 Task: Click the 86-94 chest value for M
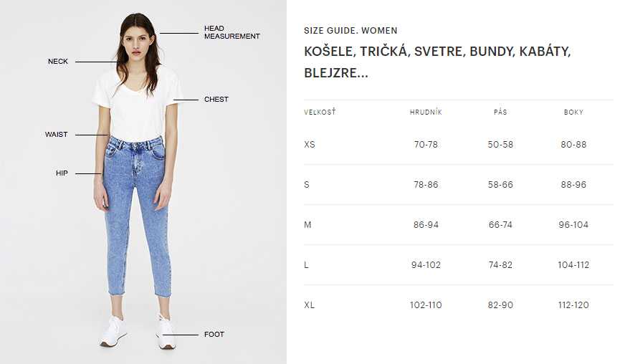(x=426, y=224)
